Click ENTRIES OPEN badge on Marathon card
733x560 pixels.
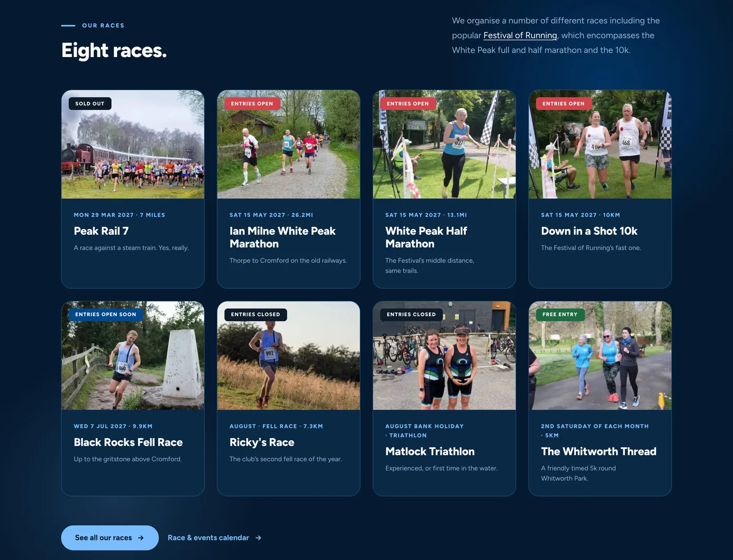252,103
